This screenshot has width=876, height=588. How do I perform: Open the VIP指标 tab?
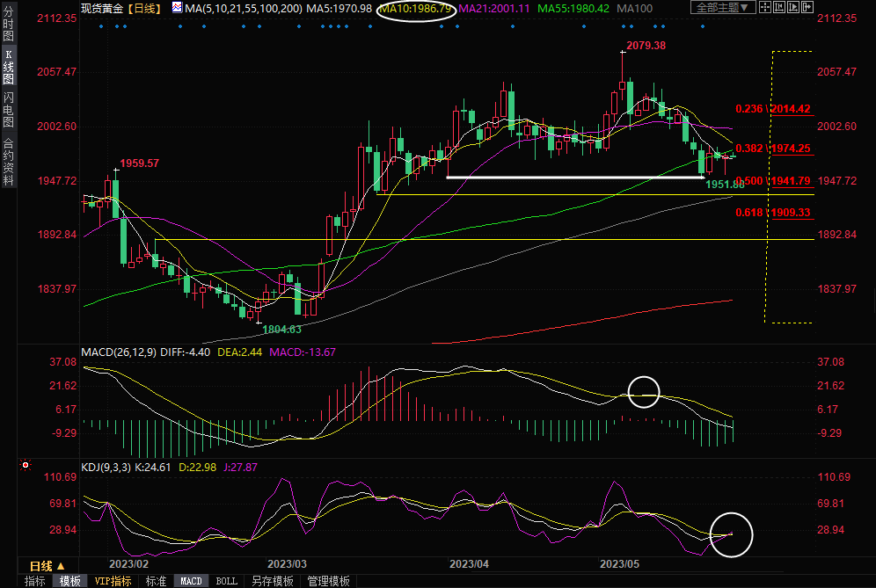(x=113, y=581)
